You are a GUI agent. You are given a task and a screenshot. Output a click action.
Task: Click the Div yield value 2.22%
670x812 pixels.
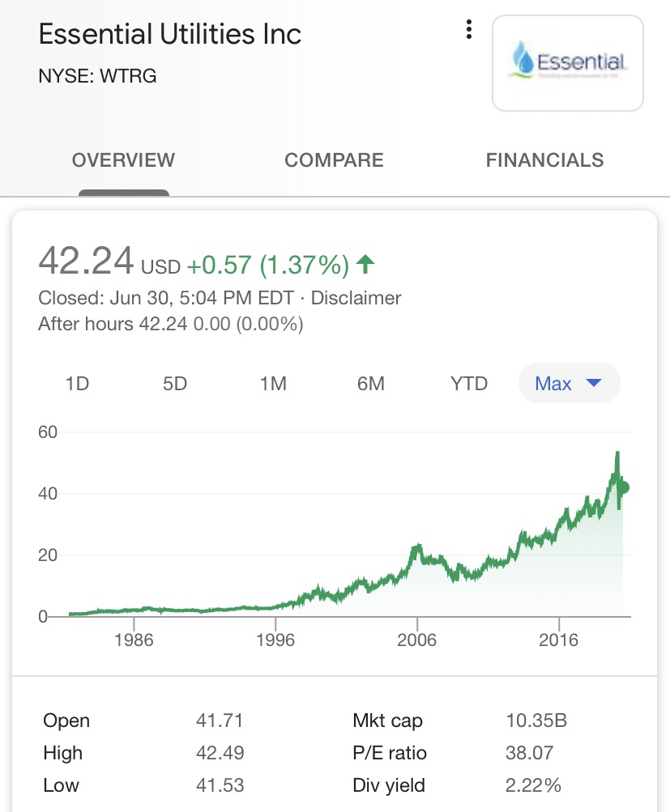(x=533, y=785)
